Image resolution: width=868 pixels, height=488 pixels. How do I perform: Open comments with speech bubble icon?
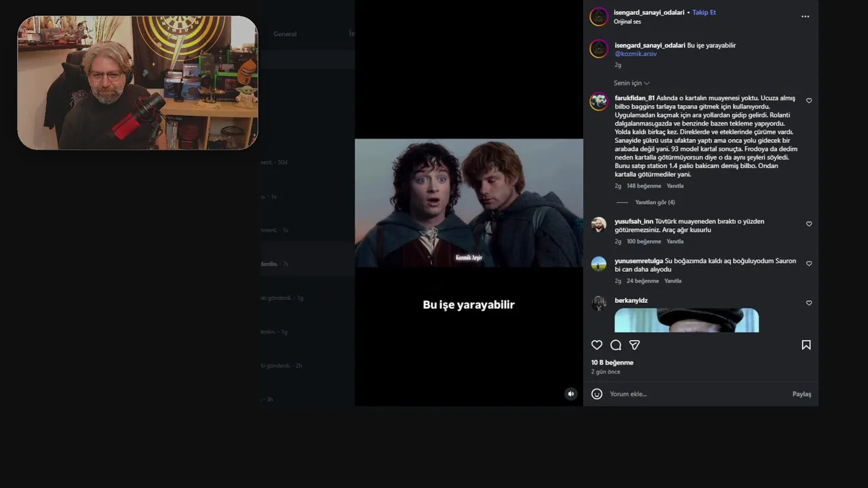tap(616, 345)
